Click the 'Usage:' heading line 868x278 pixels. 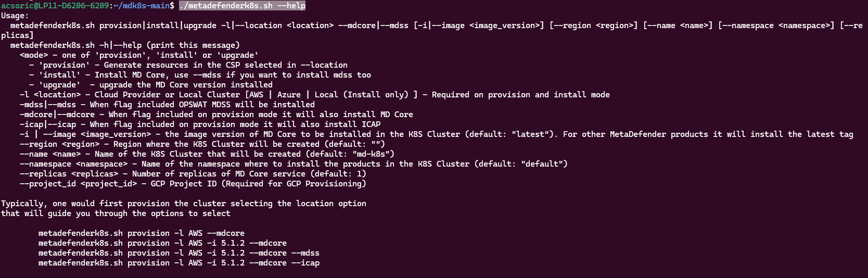point(15,16)
